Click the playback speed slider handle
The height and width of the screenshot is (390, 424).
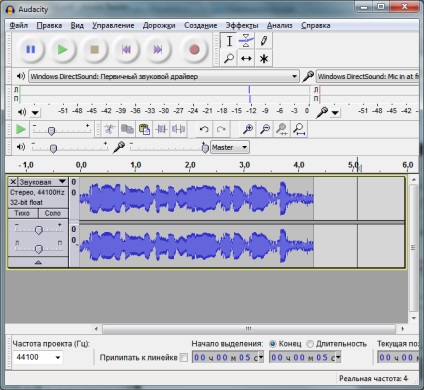[51, 131]
